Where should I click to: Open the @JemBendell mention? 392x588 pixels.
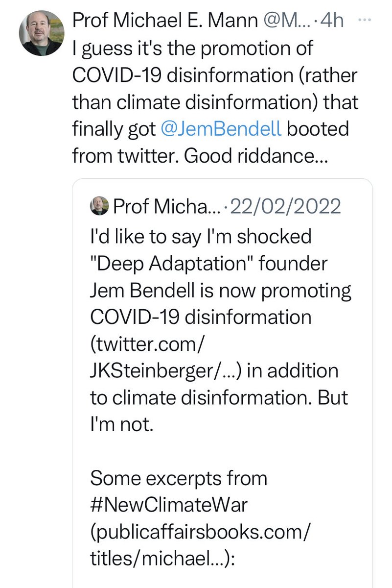[x=221, y=129]
